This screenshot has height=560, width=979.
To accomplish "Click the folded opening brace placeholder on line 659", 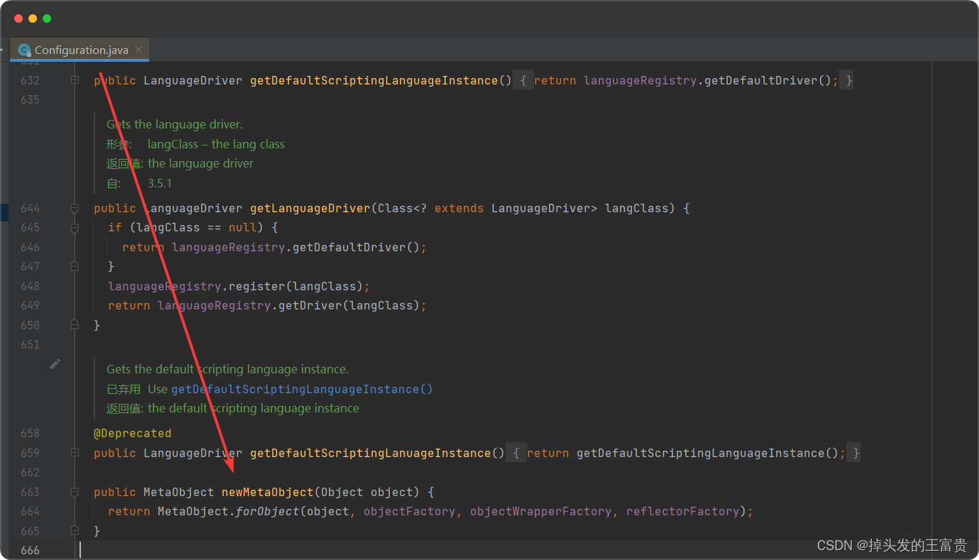I will tap(516, 453).
